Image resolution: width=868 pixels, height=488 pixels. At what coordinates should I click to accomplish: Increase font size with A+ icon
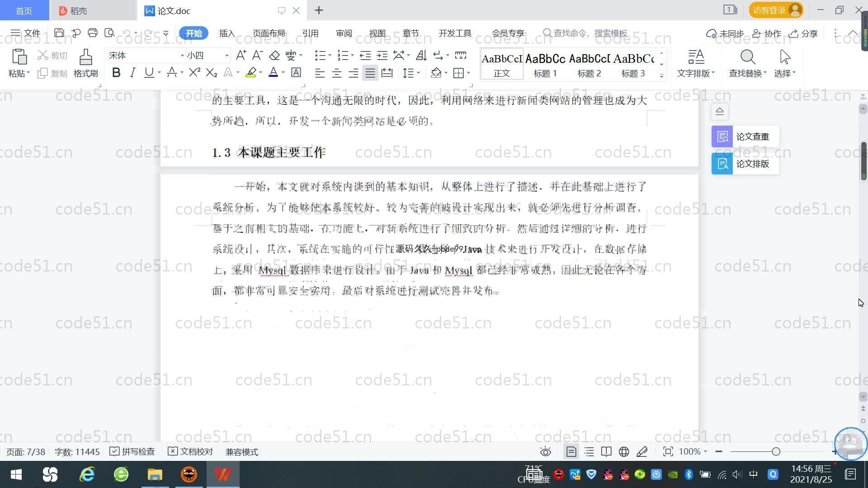tap(241, 55)
